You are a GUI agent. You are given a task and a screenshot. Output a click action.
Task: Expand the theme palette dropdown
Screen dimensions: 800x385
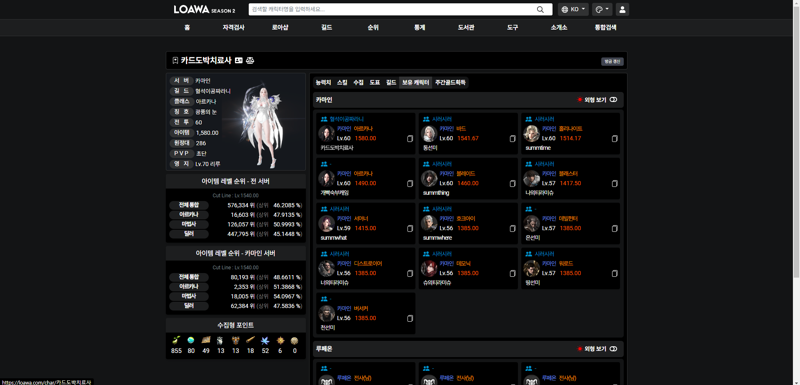602,9
